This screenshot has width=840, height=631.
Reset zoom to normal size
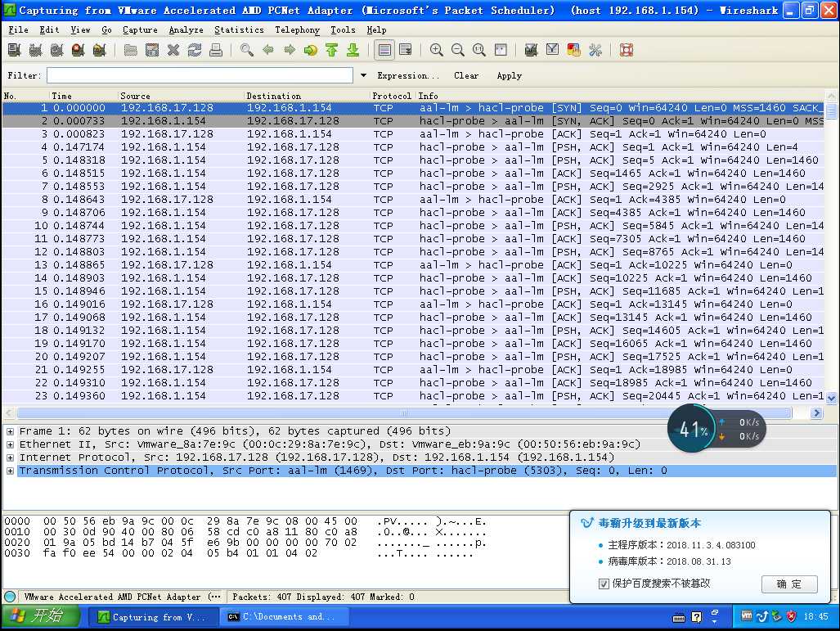479,51
